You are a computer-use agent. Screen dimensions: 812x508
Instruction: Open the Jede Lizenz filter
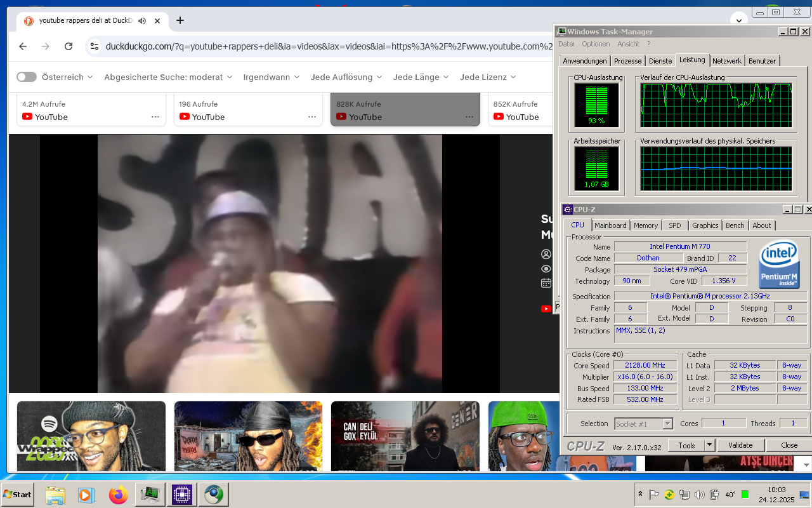tap(488, 77)
